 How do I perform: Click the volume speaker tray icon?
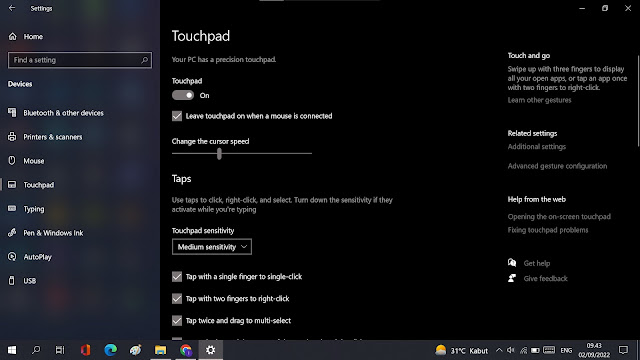coord(511,350)
